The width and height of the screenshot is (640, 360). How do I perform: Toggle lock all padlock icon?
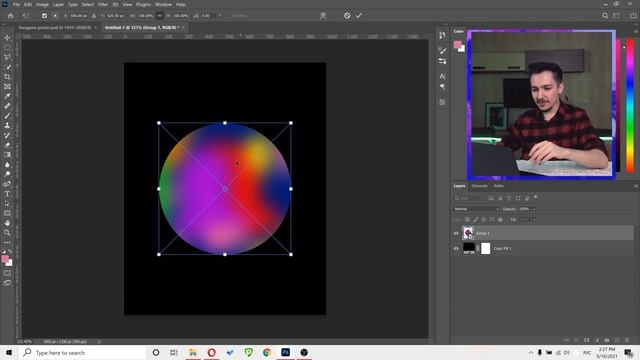[x=500, y=220]
